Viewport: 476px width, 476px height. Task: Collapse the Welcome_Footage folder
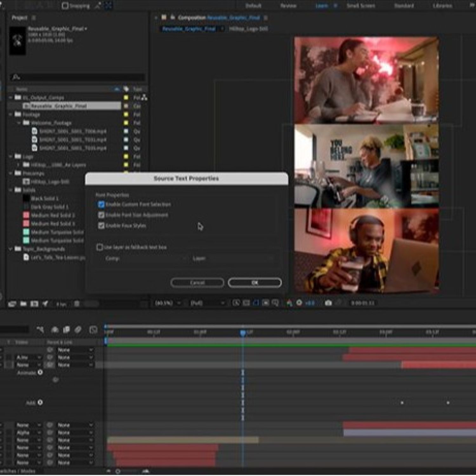coord(19,123)
